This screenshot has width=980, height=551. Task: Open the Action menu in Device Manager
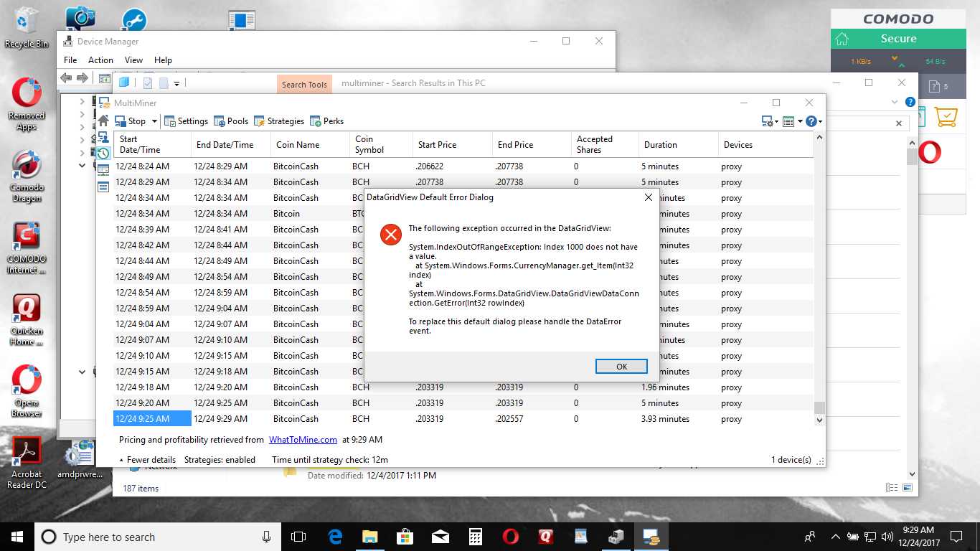pyautogui.click(x=100, y=60)
